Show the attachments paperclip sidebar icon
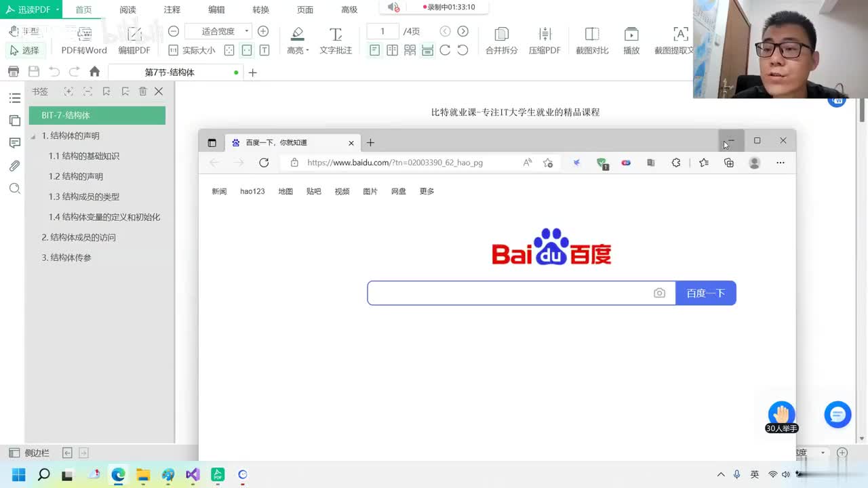Screen dimensions: 868x488 click(x=14, y=166)
